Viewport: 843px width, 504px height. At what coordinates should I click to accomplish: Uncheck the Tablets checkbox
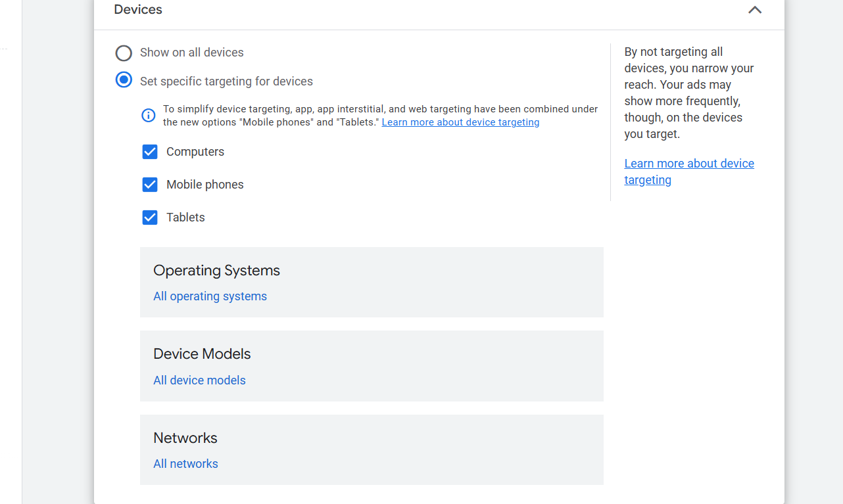[x=150, y=218]
